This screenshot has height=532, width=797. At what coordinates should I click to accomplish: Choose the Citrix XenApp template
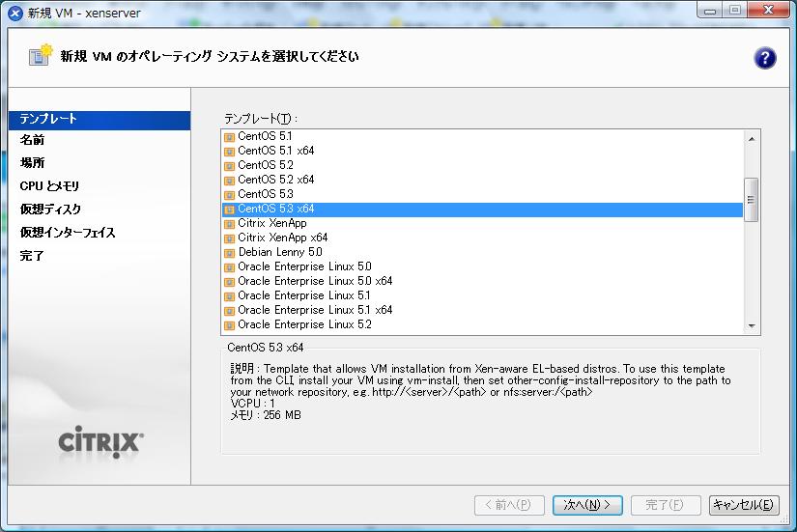pos(482,223)
